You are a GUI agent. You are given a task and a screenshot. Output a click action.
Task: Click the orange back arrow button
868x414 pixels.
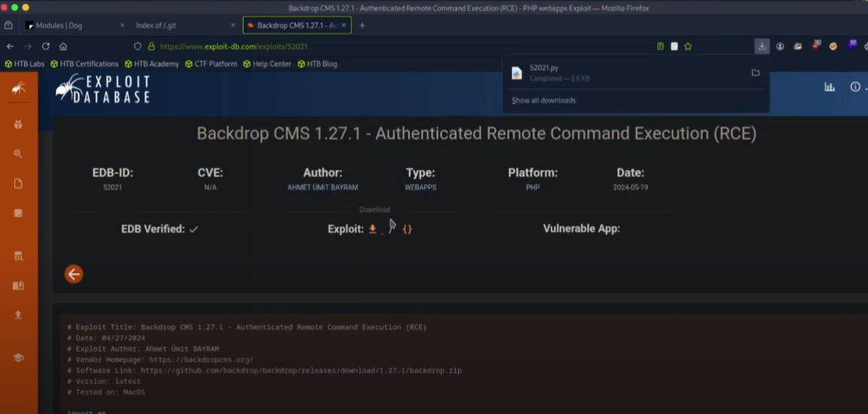(x=74, y=274)
